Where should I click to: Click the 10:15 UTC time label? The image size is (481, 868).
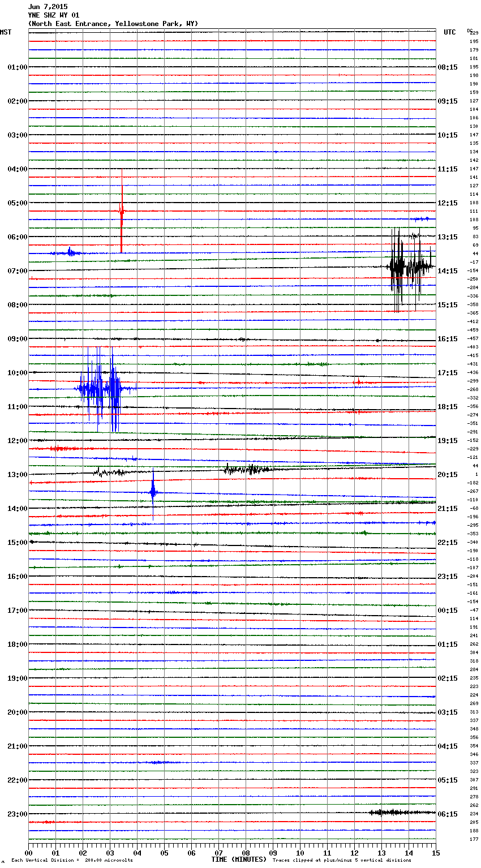[448, 135]
